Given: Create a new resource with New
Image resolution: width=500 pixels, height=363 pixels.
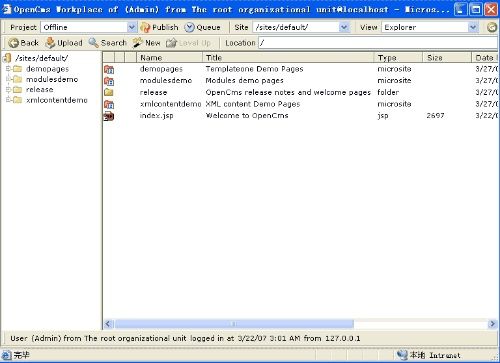Looking at the screenshot, I should click(x=146, y=43).
